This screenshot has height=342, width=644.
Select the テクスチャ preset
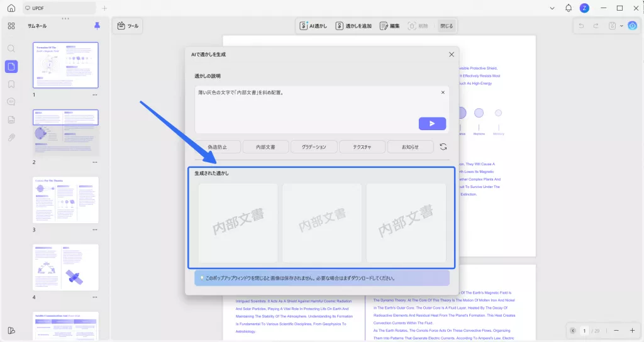pos(362,147)
